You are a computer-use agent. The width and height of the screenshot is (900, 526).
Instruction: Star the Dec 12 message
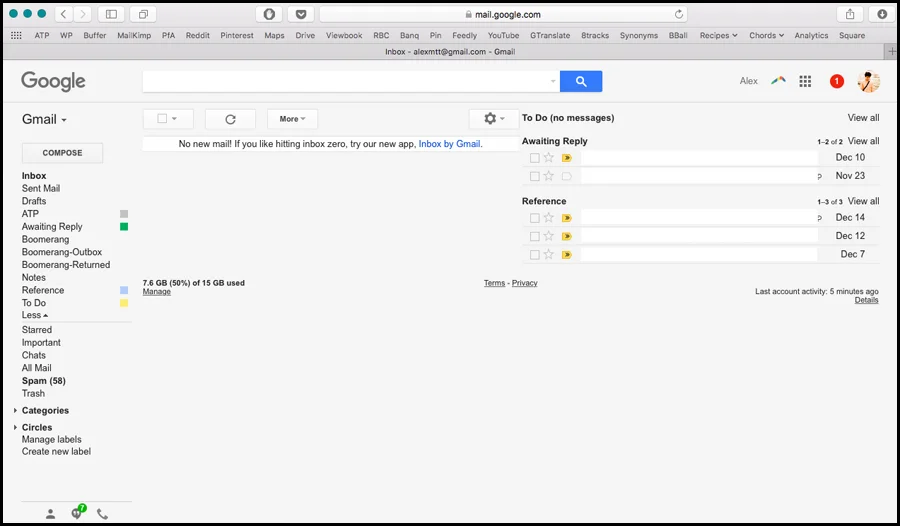(x=549, y=236)
